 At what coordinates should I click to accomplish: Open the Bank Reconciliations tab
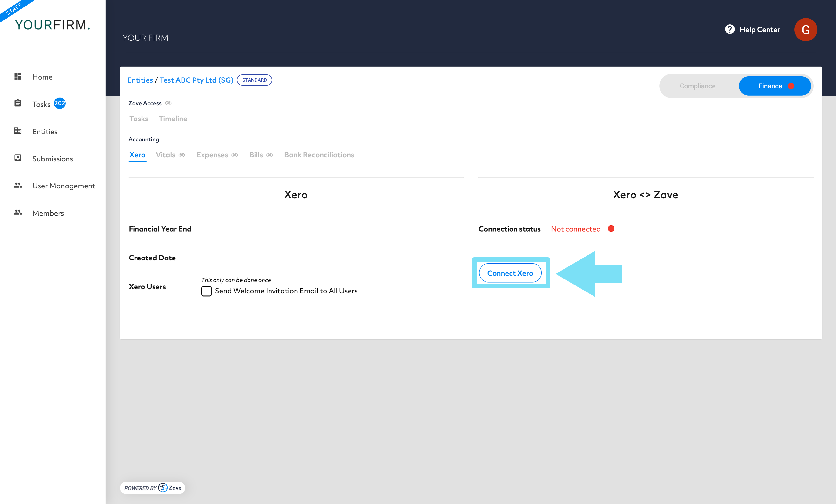point(319,155)
